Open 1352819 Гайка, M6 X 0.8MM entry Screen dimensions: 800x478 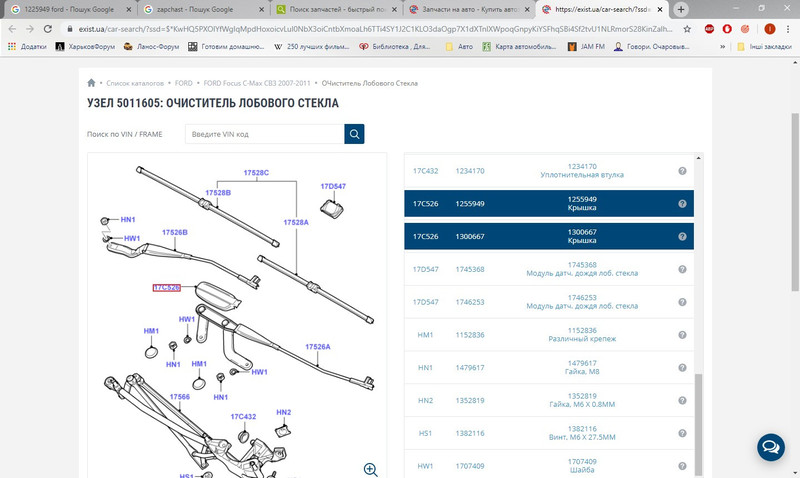point(582,400)
